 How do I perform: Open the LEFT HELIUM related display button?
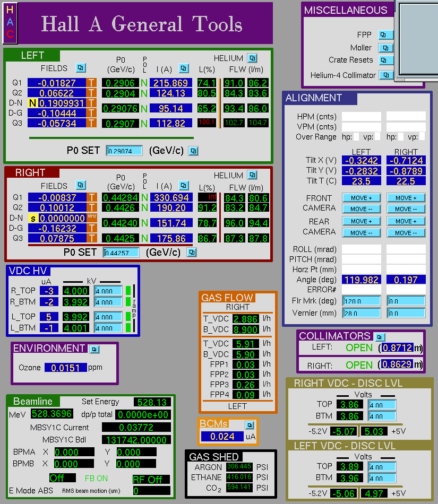pyautogui.click(x=252, y=58)
